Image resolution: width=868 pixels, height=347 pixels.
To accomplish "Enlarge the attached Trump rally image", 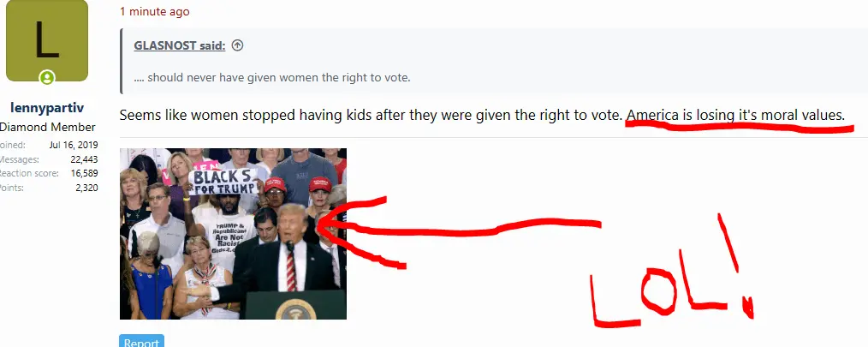I will click(233, 233).
